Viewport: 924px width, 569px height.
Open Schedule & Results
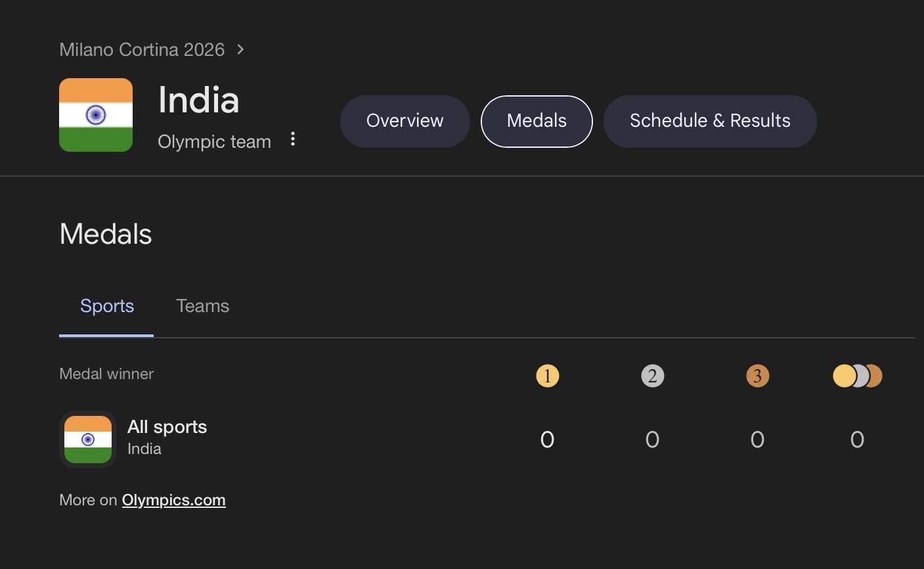(x=710, y=121)
